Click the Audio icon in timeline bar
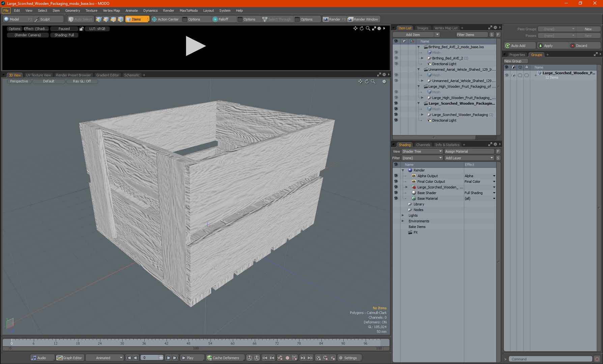 pyautogui.click(x=34, y=358)
